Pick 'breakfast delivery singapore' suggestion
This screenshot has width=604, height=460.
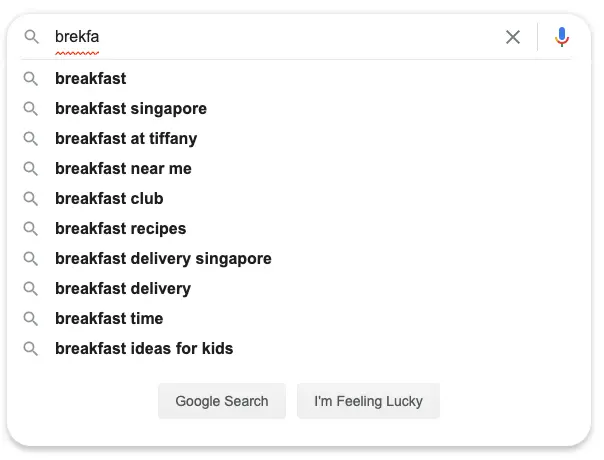click(x=163, y=258)
